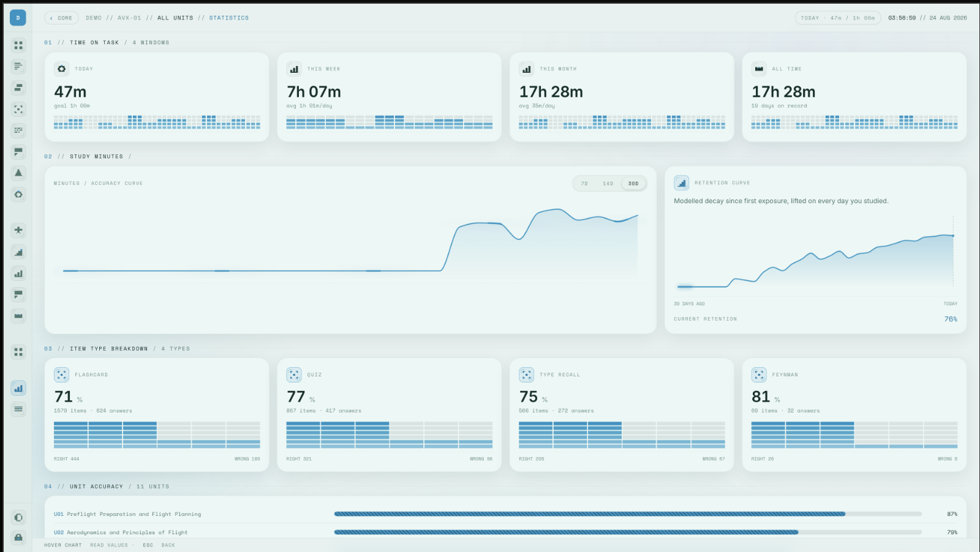Click the lock icon at the sidebar bottom
The width and height of the screenshot is (980, 552).
point(18,537)
